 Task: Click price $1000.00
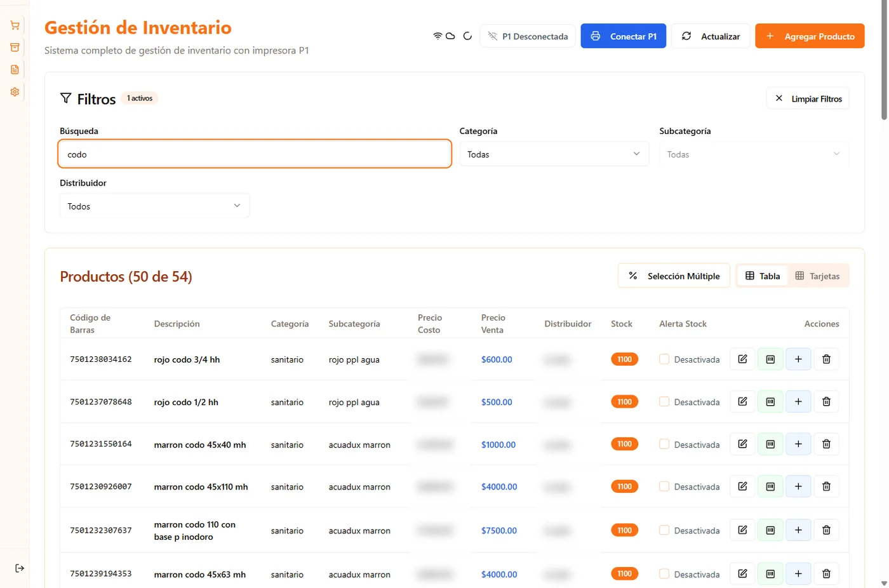pos(498,444)
